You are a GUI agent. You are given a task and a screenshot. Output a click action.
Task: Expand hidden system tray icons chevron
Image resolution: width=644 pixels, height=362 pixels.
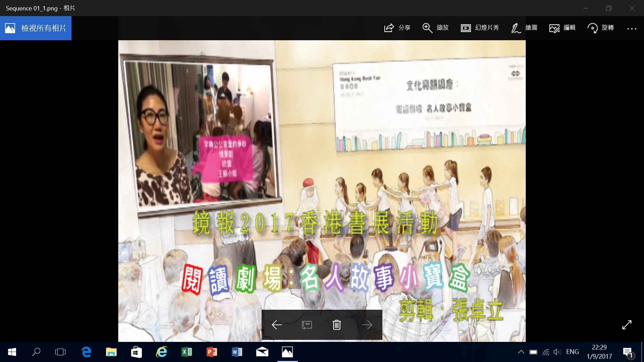click(521, 352)
